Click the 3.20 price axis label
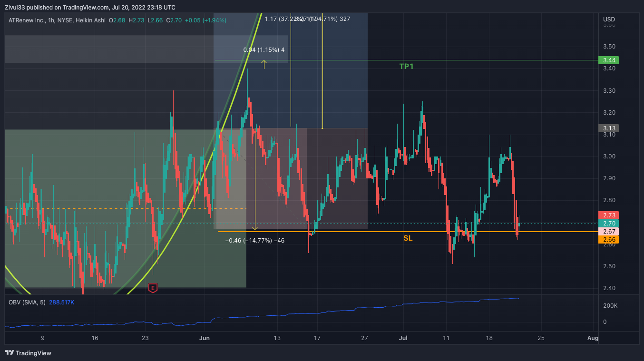The image size is (644, 361). click(x=609, y=113)
